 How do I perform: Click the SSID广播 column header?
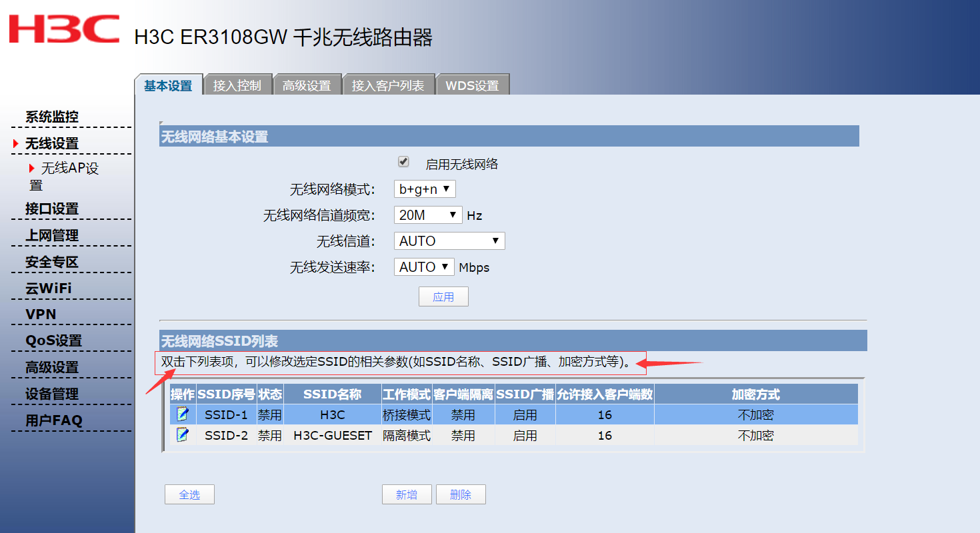(525, 394)
